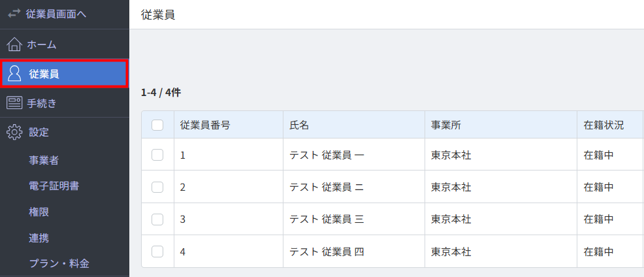
Task: Click the swap arrows icon for 従業員画面へ
Action: [14, 14]
